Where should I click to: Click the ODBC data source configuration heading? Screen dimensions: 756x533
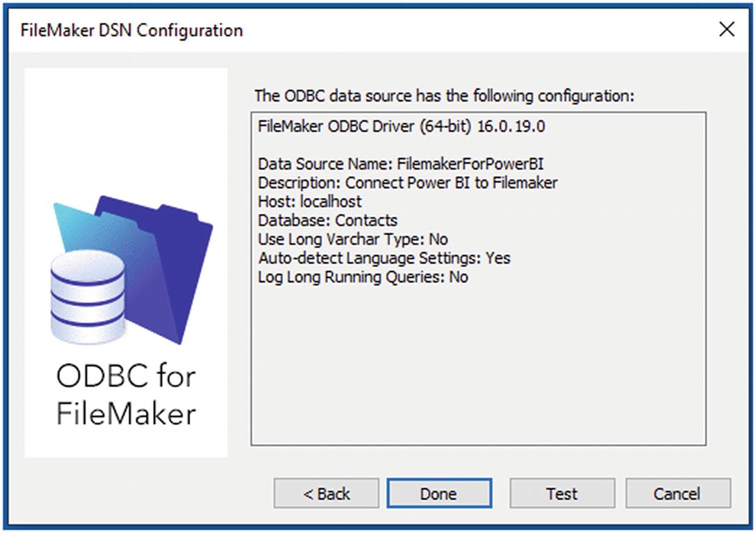click(x=444, y=95)
